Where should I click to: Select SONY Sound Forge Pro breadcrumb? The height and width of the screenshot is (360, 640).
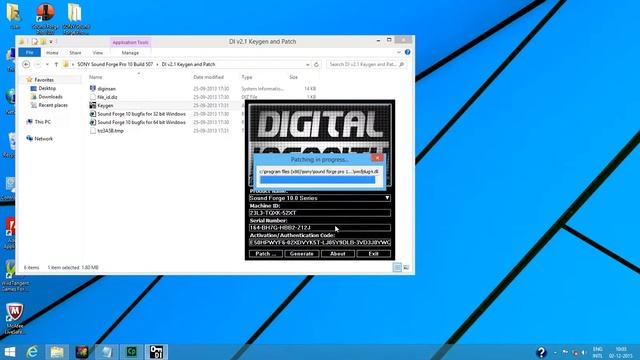115,64
